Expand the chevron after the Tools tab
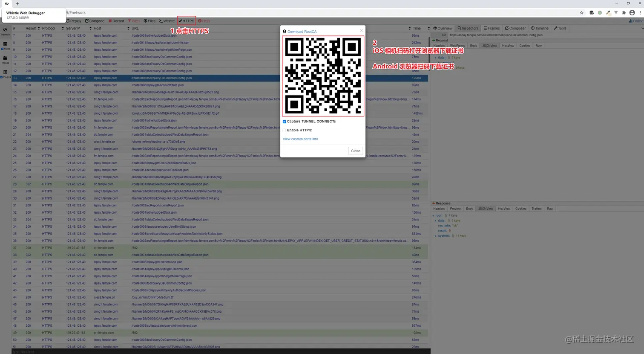Viewport: 644px width, 354px height. coord(642,29)
